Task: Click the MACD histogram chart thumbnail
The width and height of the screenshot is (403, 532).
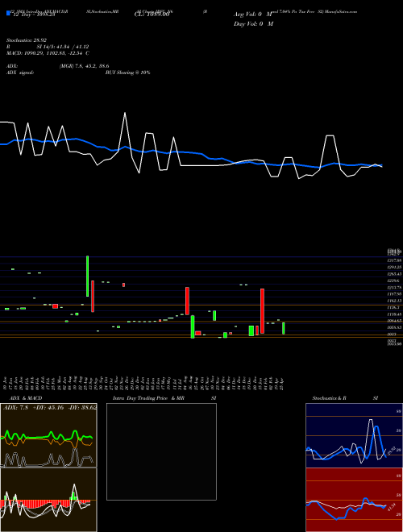Action: [48, 500]
